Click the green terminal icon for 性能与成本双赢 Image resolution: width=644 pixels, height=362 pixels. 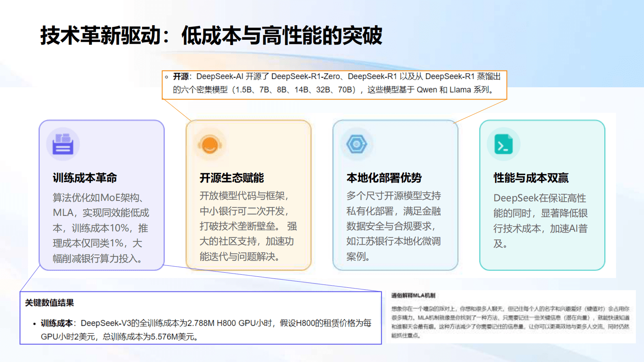click(x=504, y=144)
